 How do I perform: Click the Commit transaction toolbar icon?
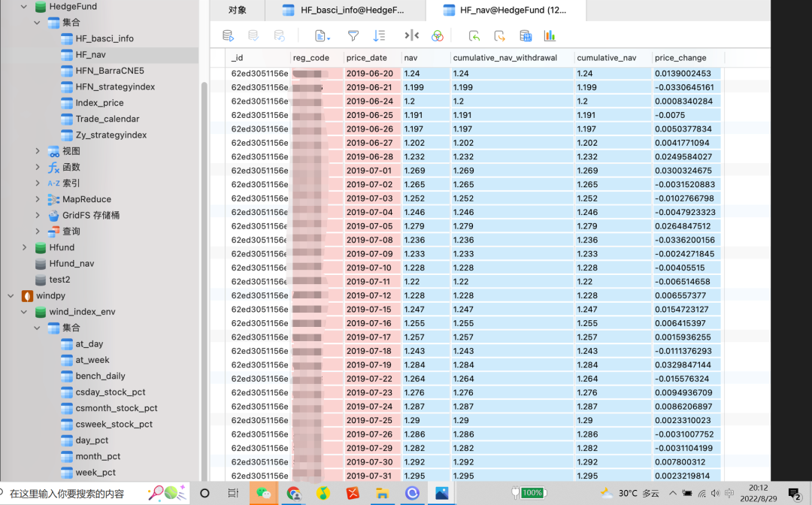pyautogui.click(x=253, y=36)
